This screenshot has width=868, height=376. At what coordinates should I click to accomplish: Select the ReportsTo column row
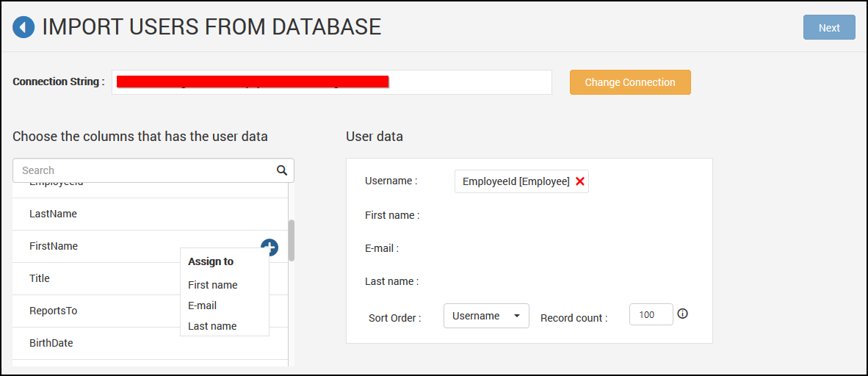(150, 311)
